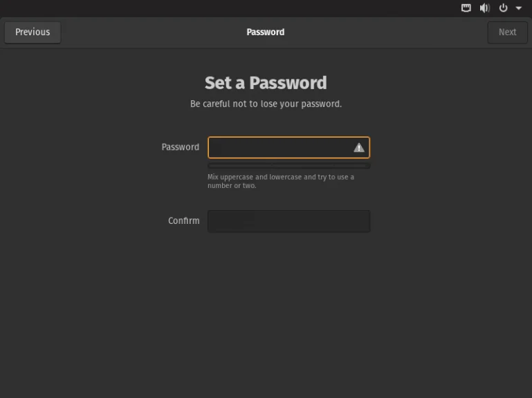
Task: Click blank header bar space left of Next
Action: (401, 32)
